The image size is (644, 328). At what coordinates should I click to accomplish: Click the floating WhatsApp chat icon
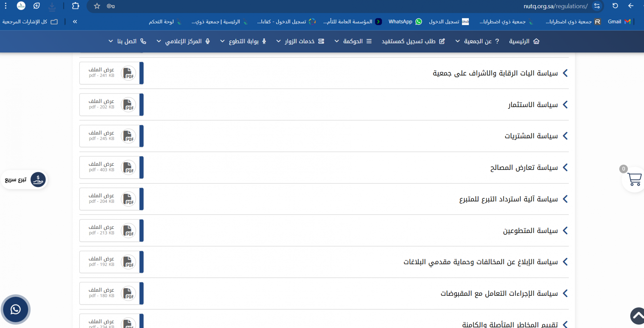(16, 309)
